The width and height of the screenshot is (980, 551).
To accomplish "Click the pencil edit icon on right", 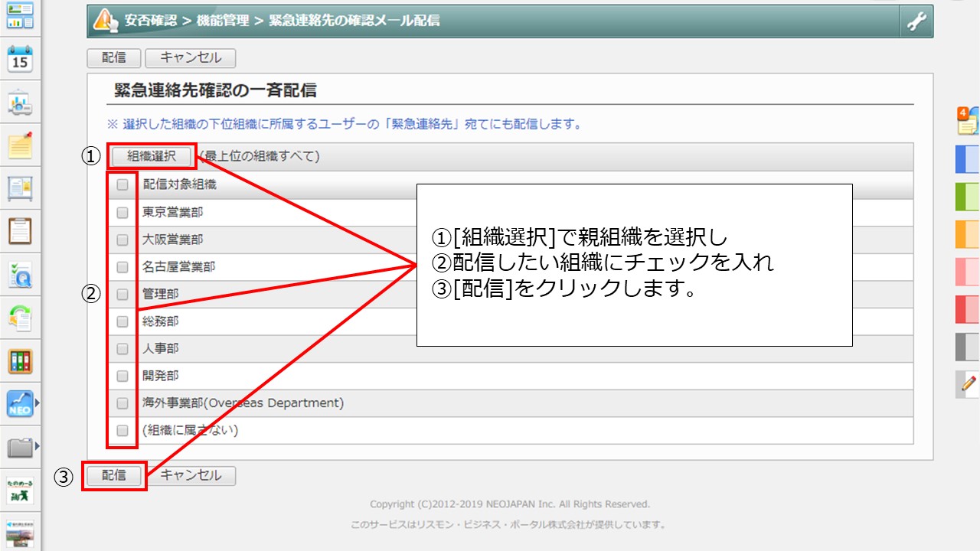I will coord(969,383).
